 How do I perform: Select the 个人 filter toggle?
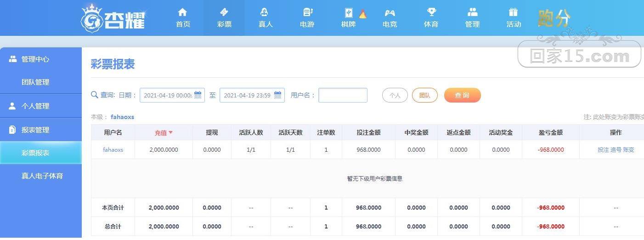tap(395, 95)
